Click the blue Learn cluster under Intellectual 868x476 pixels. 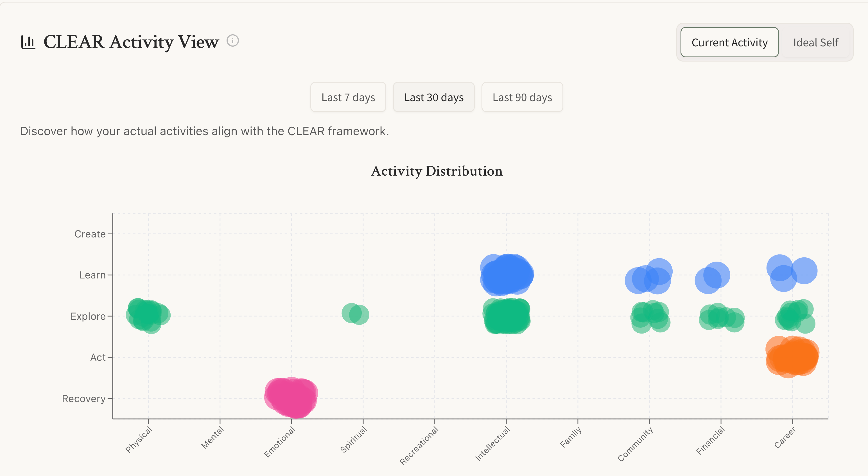tap(507, 274)
